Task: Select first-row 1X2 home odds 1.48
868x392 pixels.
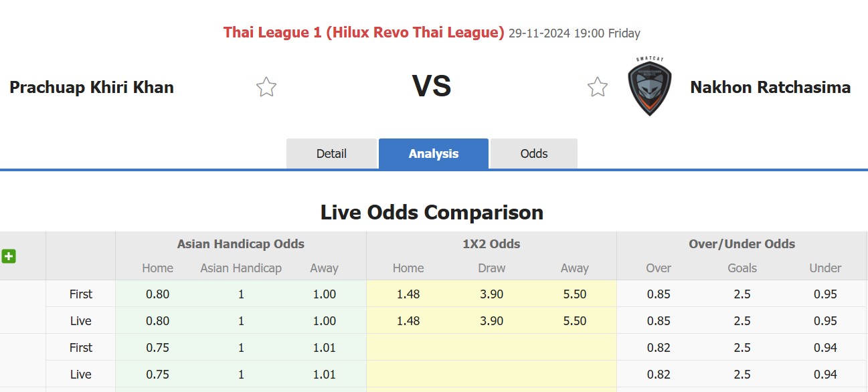Action: coord(408,294)
